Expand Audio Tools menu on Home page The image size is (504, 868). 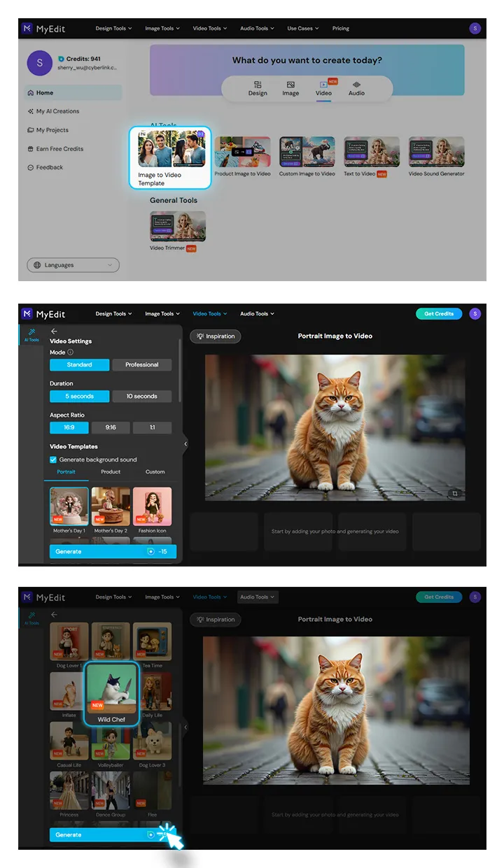click(x=258, y=29)
